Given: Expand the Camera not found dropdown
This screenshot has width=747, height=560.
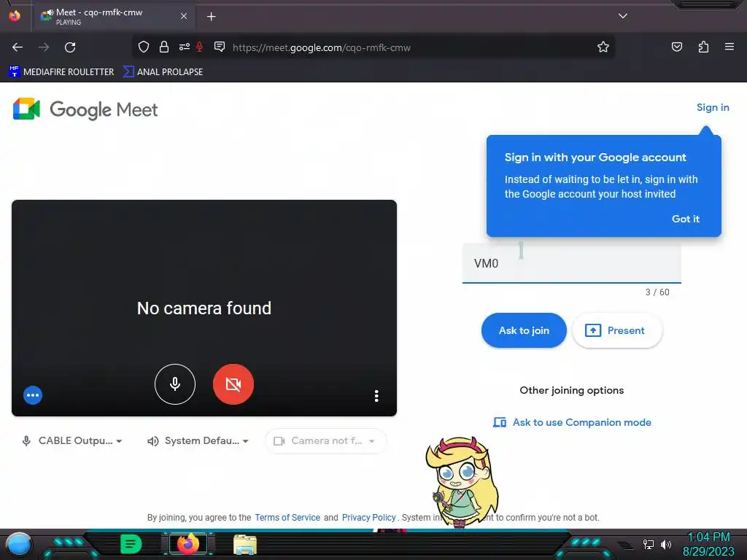Looking at the screenshot, I should 326,441.
